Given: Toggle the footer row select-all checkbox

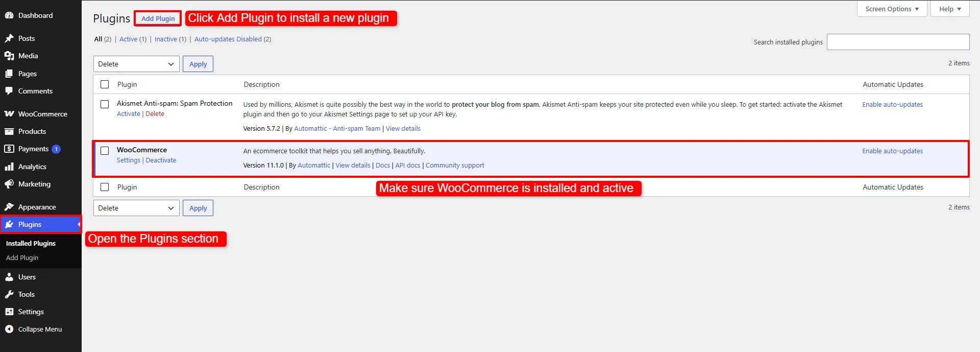Looking at the screenshot, I should [105, 187].
